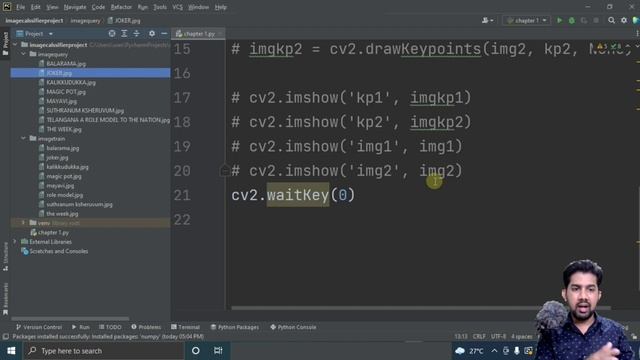Open Task View on taskbar
This screenshot has width=640, height=360.
(x=218, y=351)
